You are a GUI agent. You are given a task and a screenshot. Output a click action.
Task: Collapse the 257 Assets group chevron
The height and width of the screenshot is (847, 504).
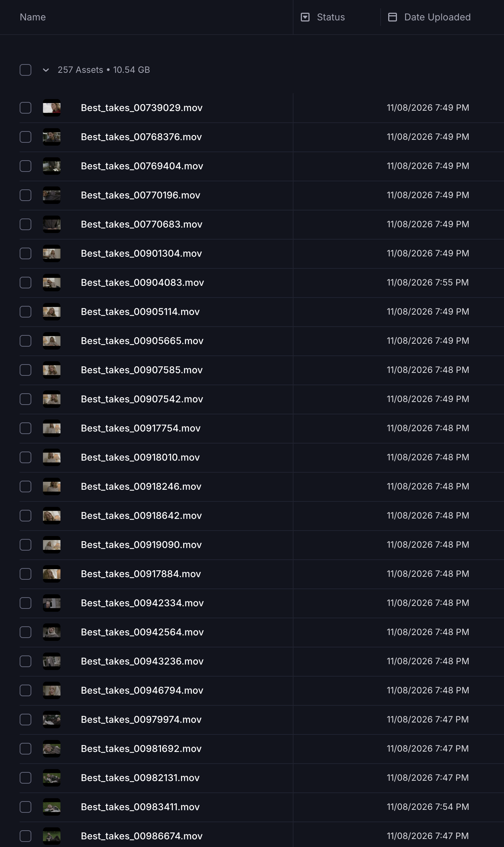[x=46, y=70]
